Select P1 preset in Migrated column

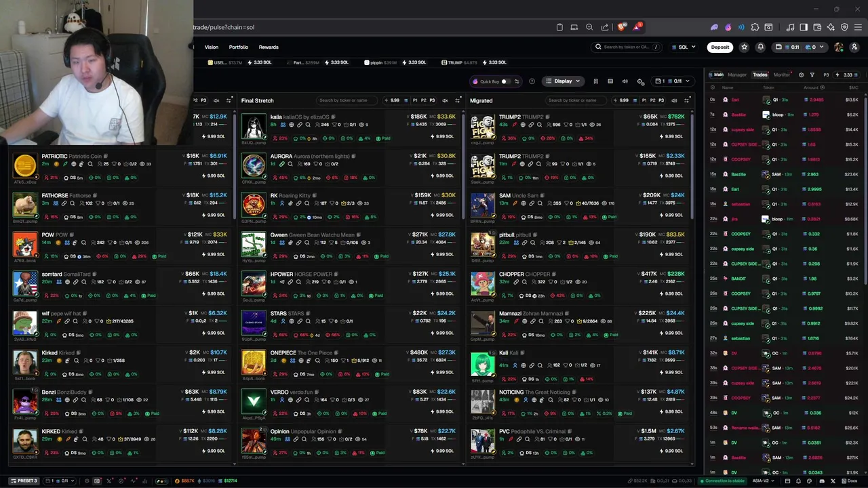click(644, 100)
